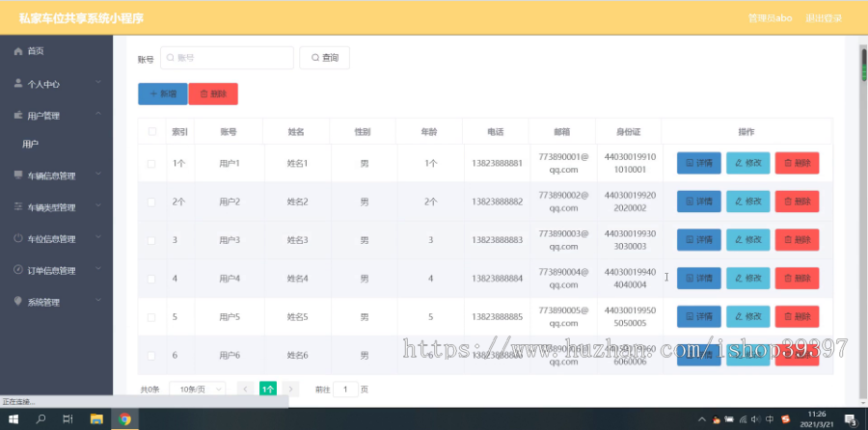Focus the 前往 page number field

pos(346,390)
